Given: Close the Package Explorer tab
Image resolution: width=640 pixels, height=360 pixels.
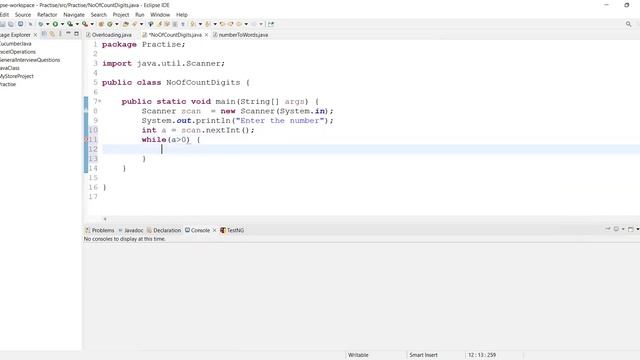Looking at the screenshot, I should [35, 35].
